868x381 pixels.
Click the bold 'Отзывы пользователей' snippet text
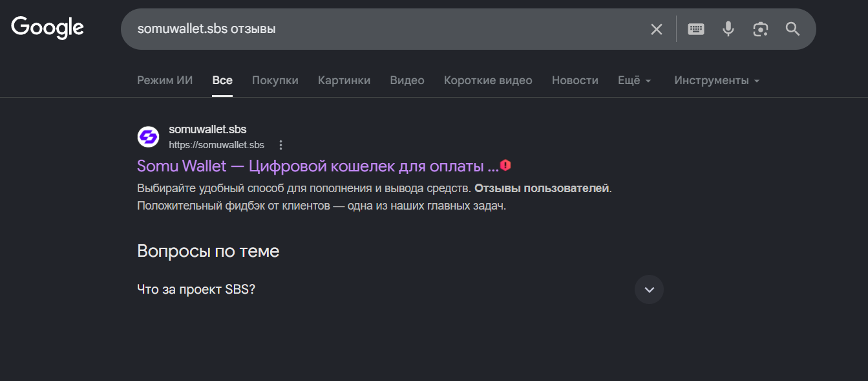point(542,188)
